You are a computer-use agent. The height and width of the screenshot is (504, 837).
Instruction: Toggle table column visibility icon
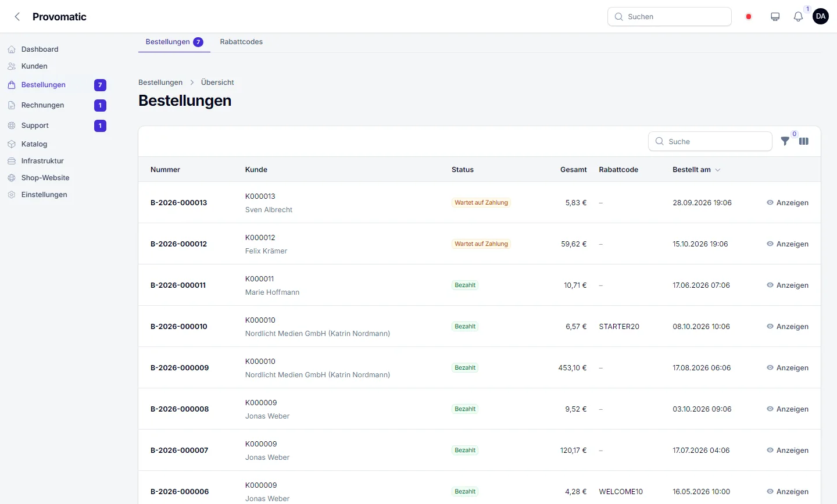coord(804,141)
